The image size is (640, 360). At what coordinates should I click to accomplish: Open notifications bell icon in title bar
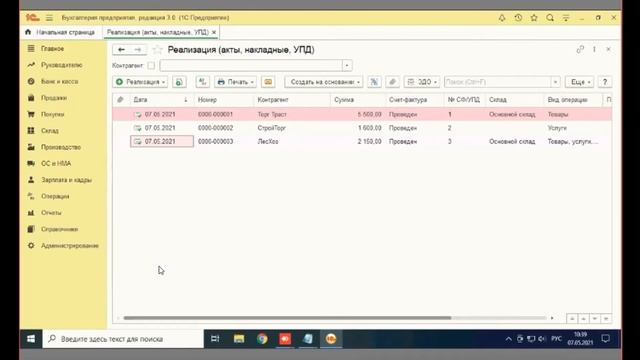click(502, 18)
